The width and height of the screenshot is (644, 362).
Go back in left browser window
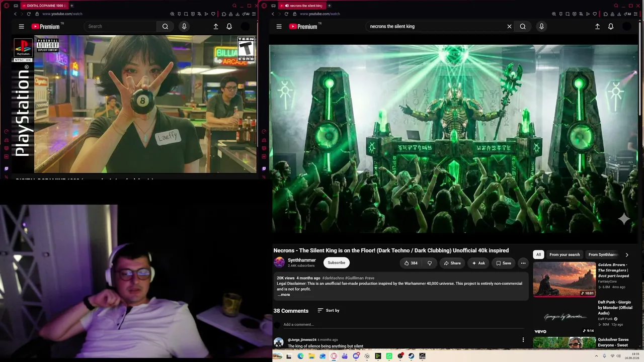click(15, 14)
